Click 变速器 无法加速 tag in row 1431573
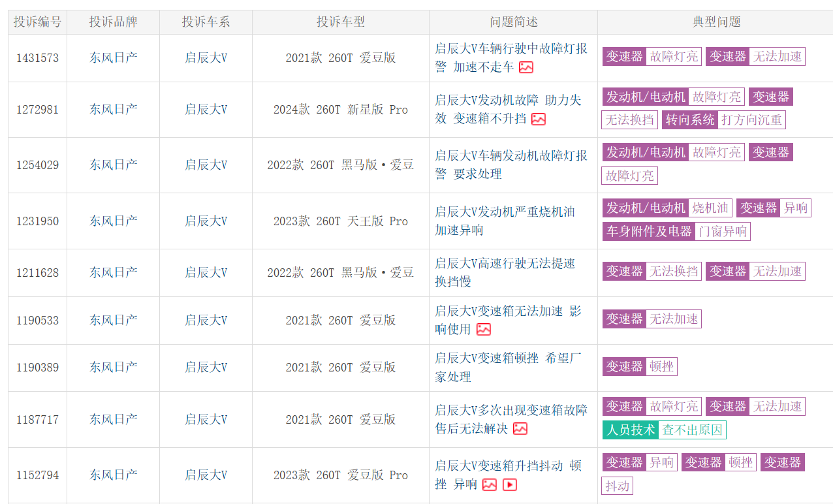Viewport: 833px width, 504px height. pyautogui.click(x=755, y=56)
